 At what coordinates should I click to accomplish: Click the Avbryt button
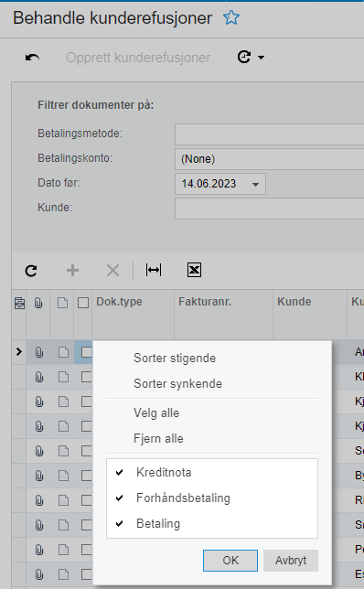pos(291,561)
